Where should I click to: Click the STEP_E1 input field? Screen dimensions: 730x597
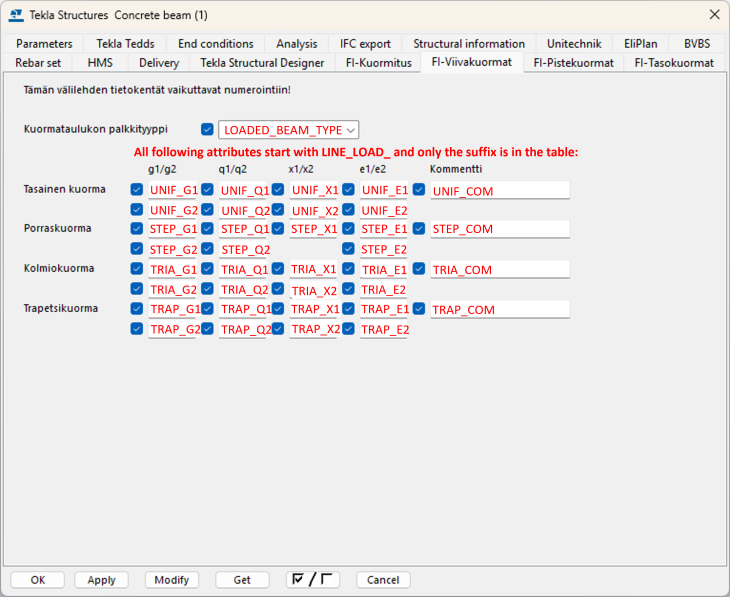point(384,229)
